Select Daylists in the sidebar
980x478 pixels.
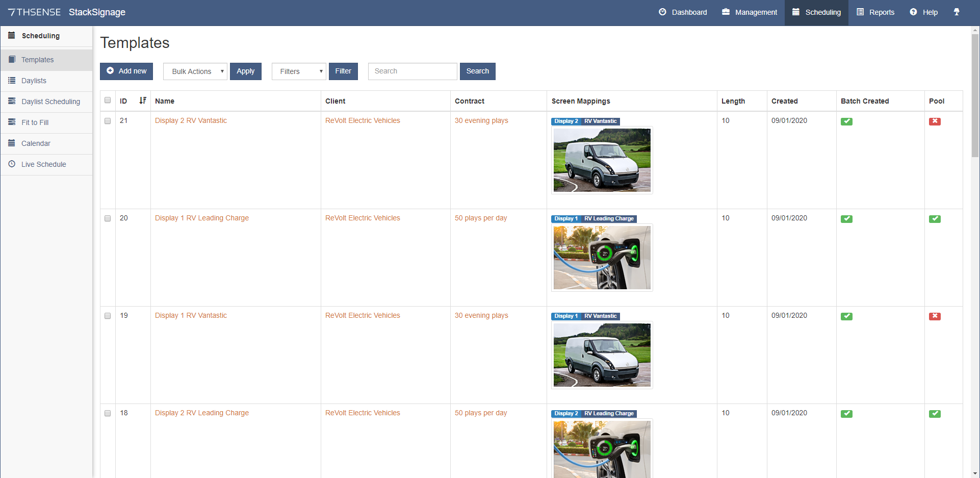click(46, 81)
